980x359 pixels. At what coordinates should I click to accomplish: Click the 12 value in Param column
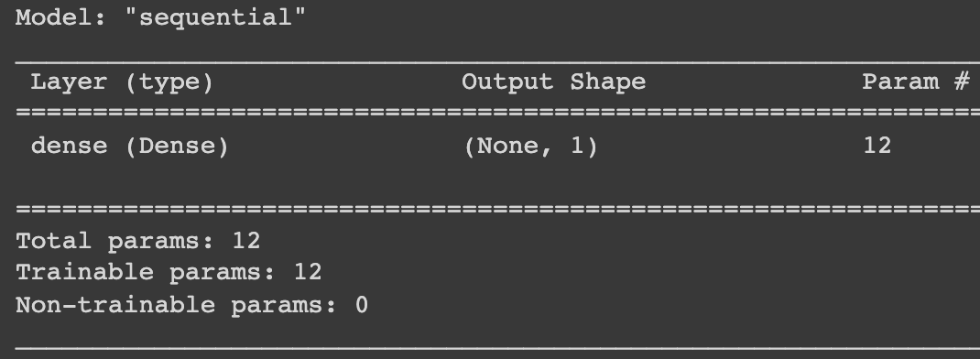click(x=877, y=146)
